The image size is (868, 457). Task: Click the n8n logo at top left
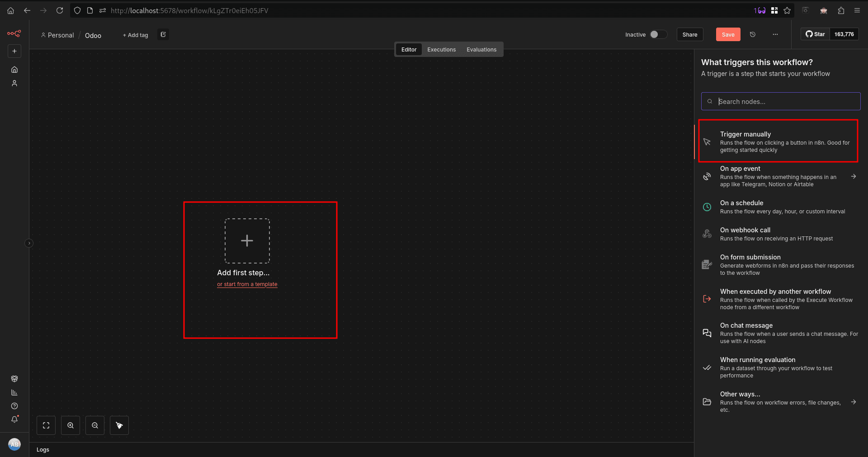[x=14, y=33]
